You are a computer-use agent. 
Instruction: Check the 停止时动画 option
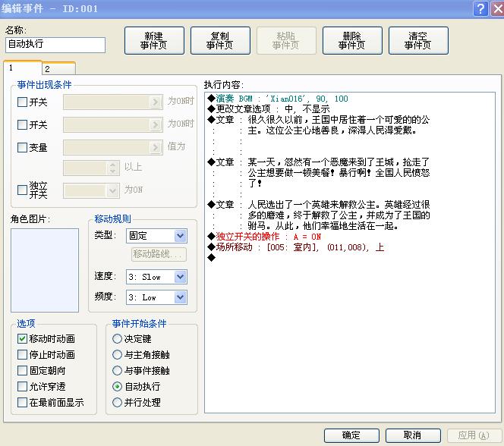point(22,355)
